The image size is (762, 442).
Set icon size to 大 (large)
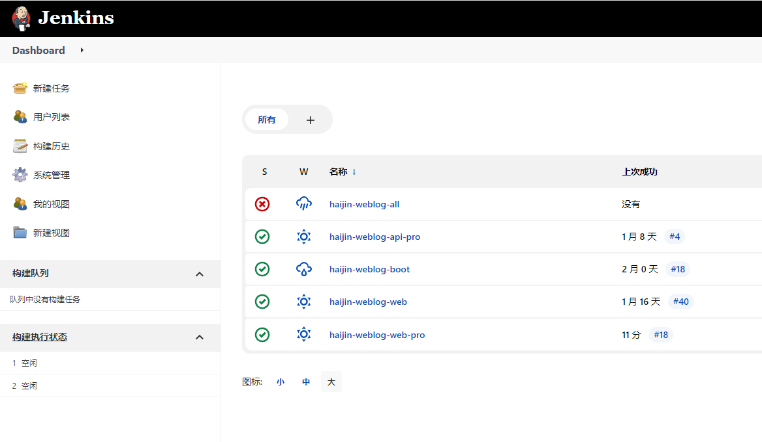pyautogui.click(x=331, y=382)
